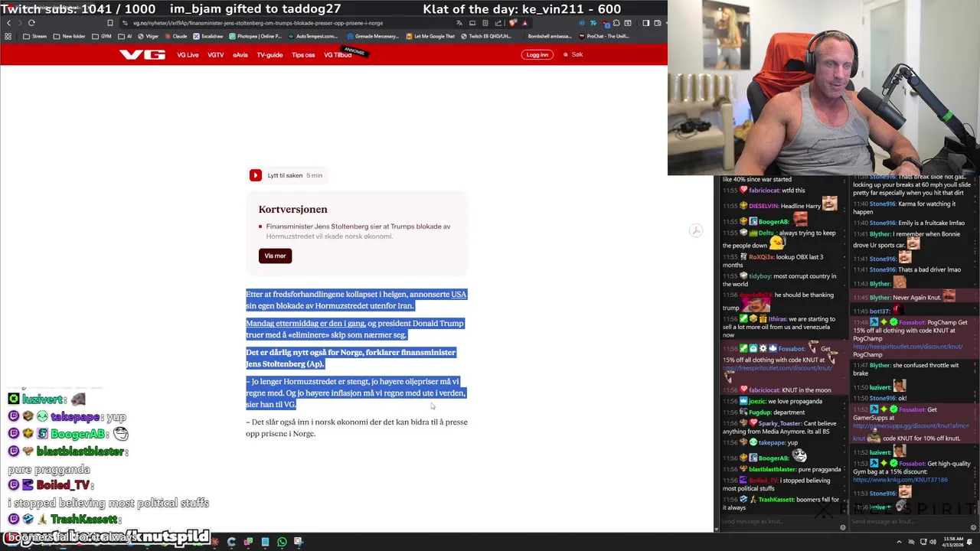Open WhatsApp from the taskbar
The width and height of the screenshot is (980, 551).
pos(282,542)
